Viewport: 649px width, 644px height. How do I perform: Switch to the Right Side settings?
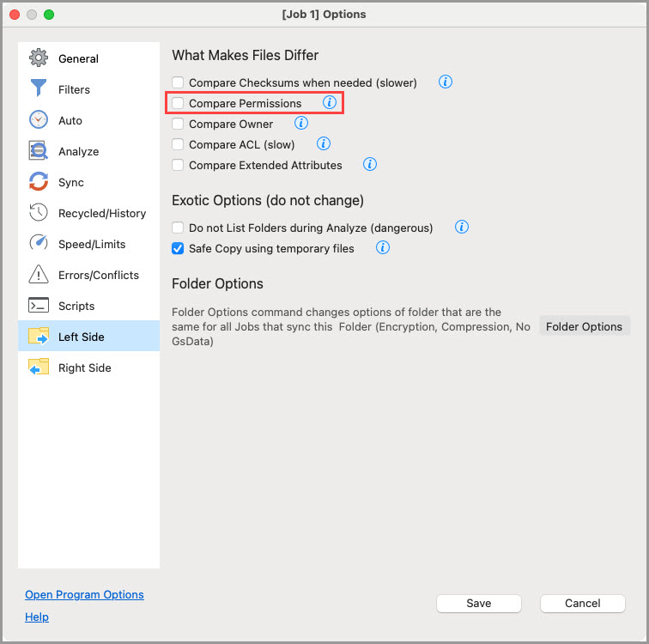click(x=84, y=368)
